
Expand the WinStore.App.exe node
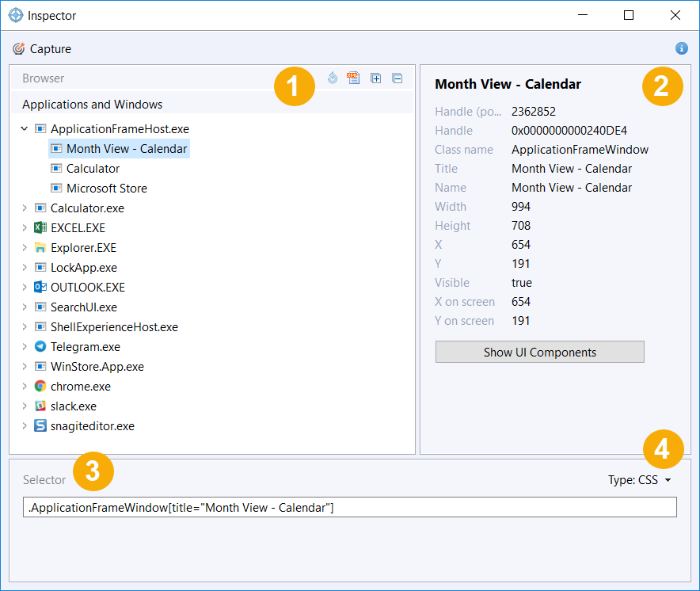[x=25, y=366]
